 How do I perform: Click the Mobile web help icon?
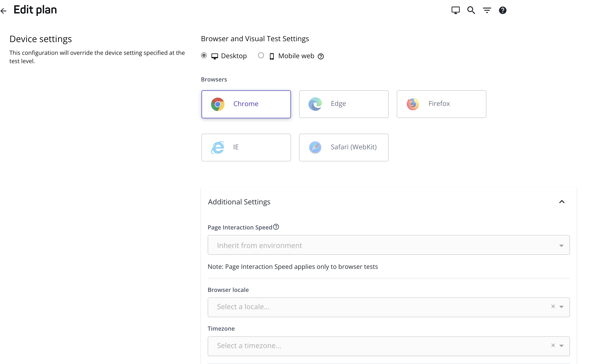pos(320,56)
